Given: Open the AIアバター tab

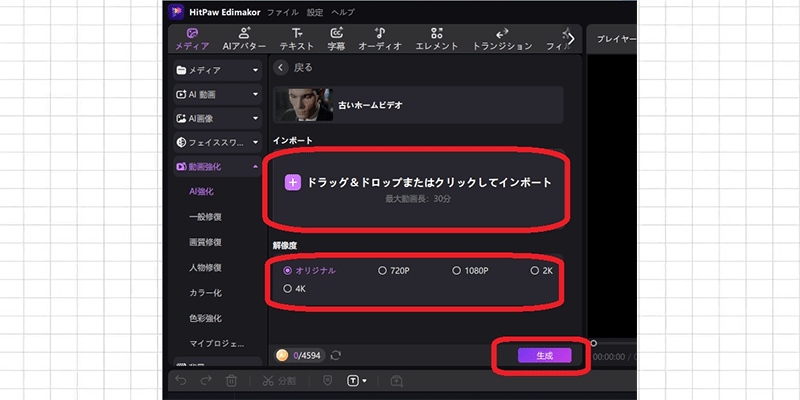Looking at the screenshot, I should click(244, 39).
